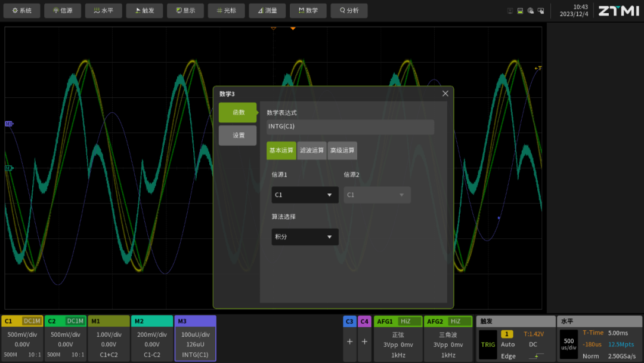The image size is (644, 363).
Task: Expand the 信源1 C1 dropdown
Action: [x=305, y=195]
